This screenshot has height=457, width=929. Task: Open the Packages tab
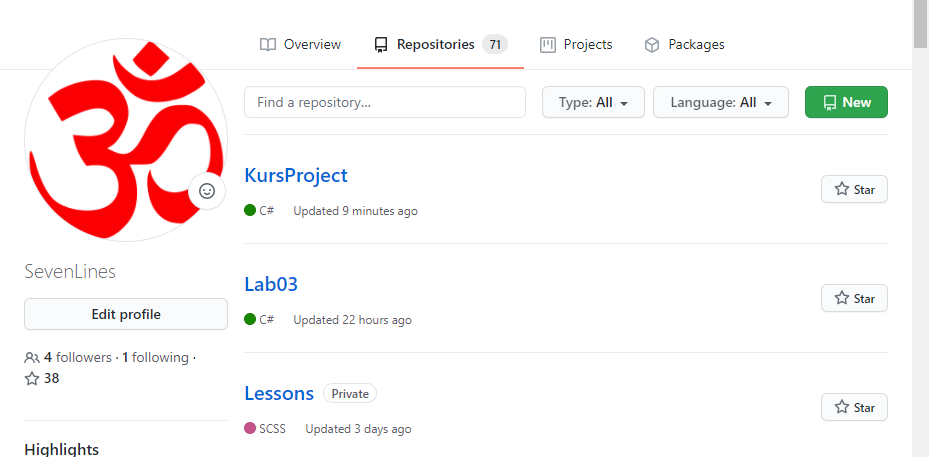(684, 44)
